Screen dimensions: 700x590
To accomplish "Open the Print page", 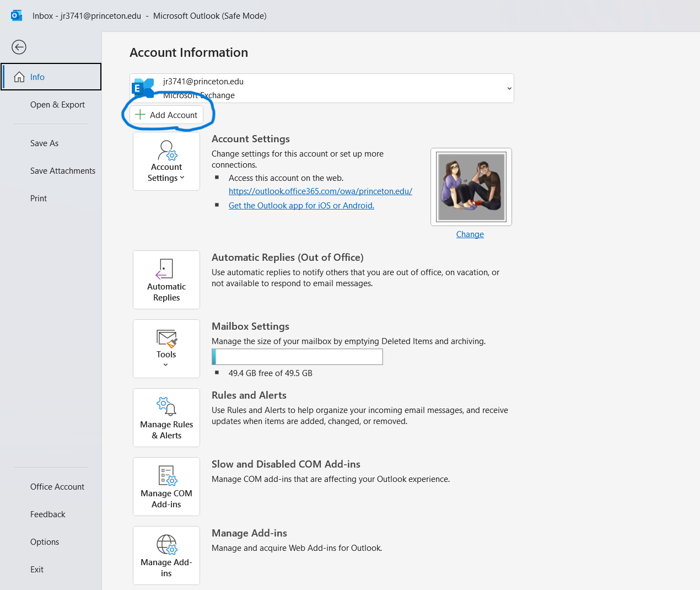I will coord(39,199).
